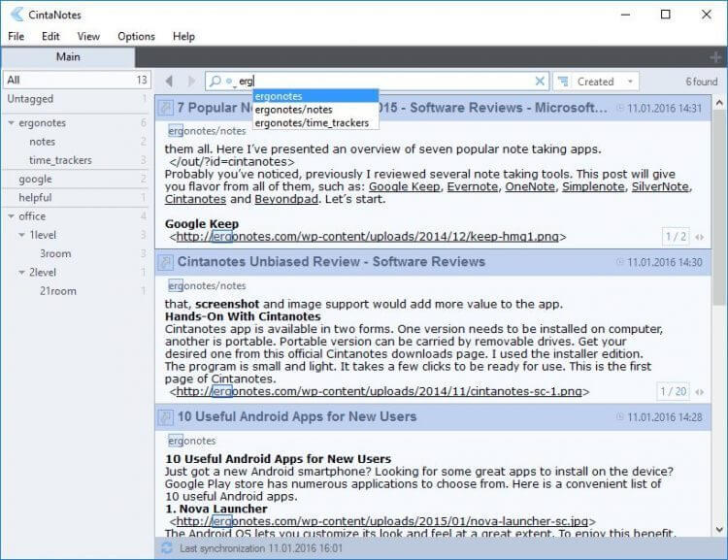Click the 'ergonotes/notes' tag of first note
Screen dimensions: 728x560
pyautogui.click(x=207, y=131)
